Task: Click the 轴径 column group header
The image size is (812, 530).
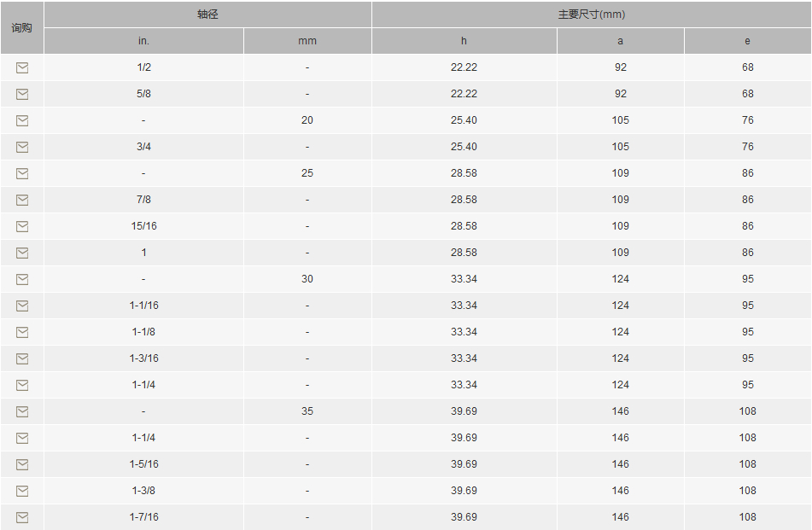Action: pos(207,15)
